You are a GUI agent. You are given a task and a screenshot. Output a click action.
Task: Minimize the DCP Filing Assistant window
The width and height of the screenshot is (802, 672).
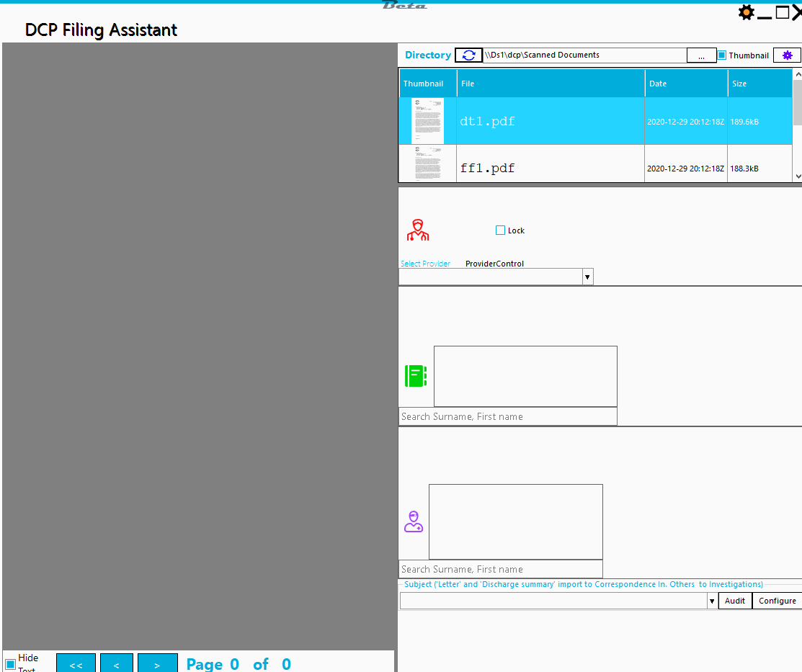point(765,14)
